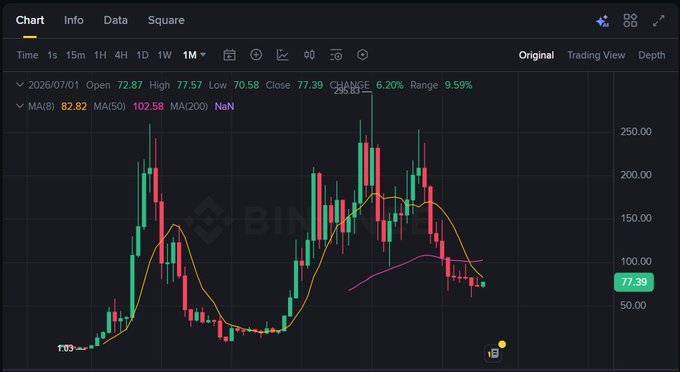Screen dimensions: 680x372
Task: Switch to the Chart tab
Action: coord(30,20)
